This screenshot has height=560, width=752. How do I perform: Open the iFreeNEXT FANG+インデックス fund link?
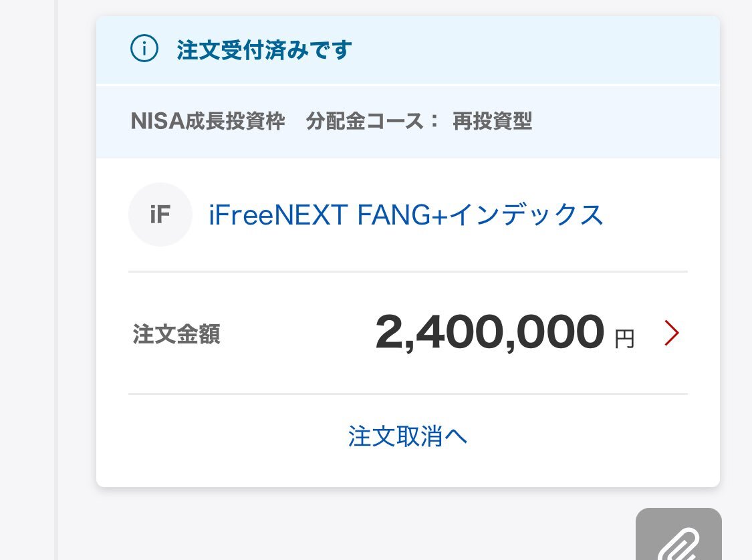click(406, 215)
